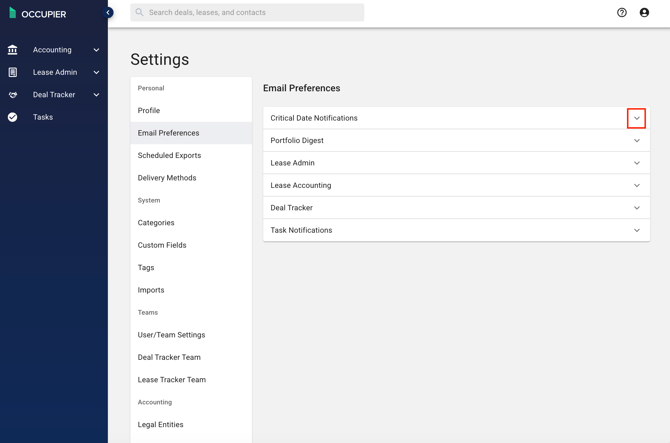
Task: Open Delivery Methods settings
Action: 191,178
